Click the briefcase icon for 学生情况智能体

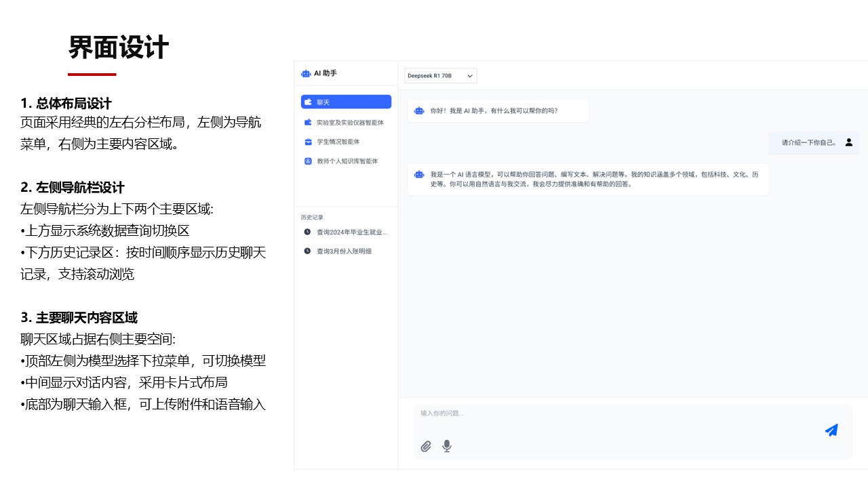tap(308, 142)
